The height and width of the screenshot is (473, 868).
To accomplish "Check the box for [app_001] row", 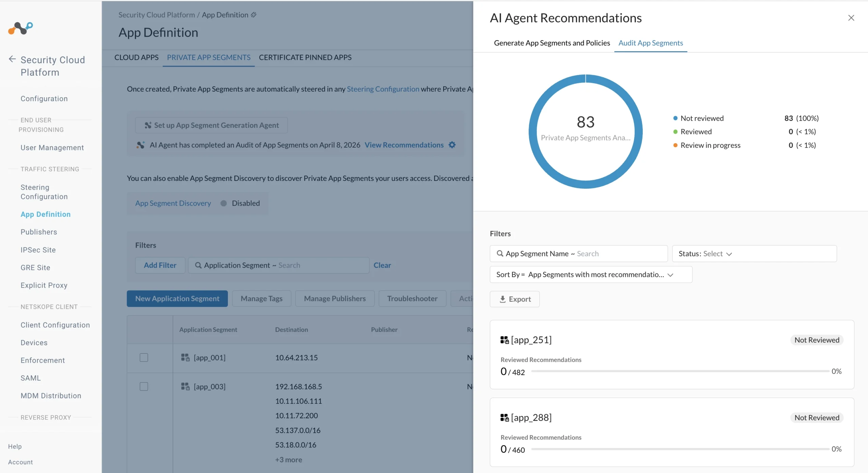I will [144, 358].
